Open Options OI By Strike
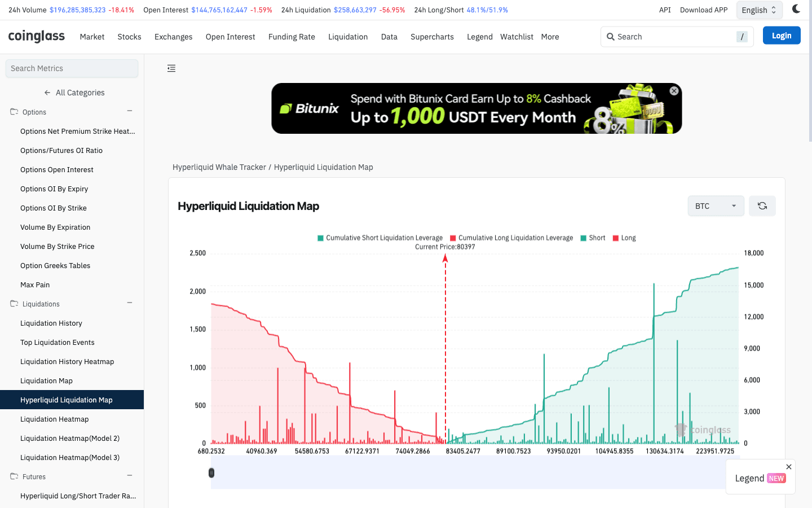 click(54, 208)
